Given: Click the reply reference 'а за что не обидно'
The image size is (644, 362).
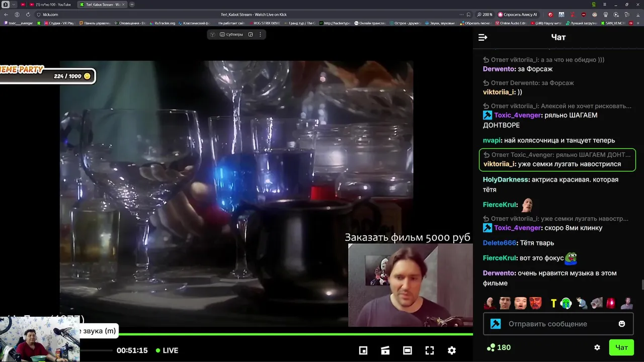Looking at the screenshot, I should 544,60.
